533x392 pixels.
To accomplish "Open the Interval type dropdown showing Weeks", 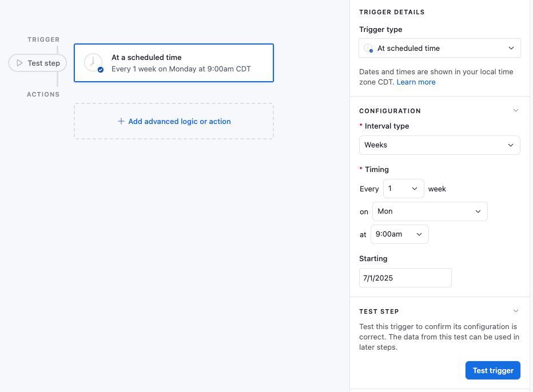I will click(439, 145).
